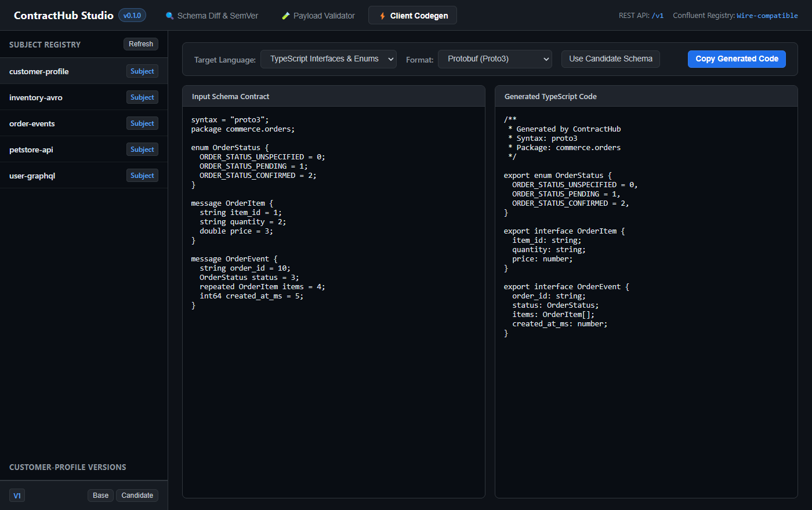This screenshot has height=510, width=812.
Task: Open the Schema Diff & SemVer tab
Action: [x=212, y=16]
